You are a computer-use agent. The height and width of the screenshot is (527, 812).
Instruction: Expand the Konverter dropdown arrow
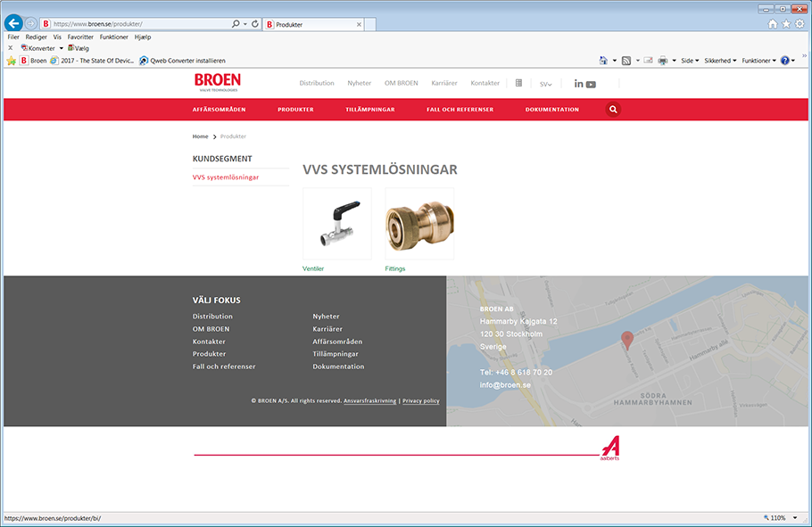(61, 48)
